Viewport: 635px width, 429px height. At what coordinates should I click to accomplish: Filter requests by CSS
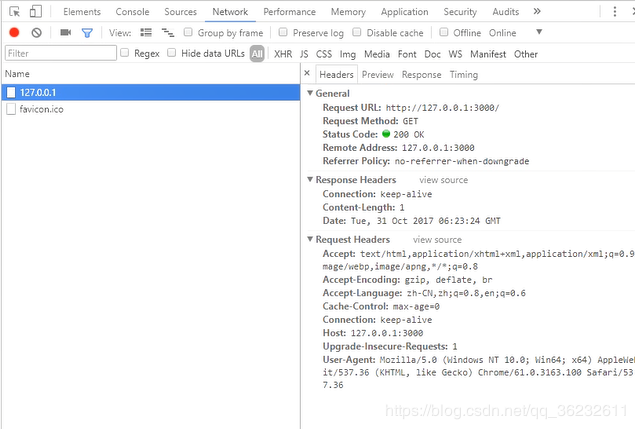[x=324, y=54]
